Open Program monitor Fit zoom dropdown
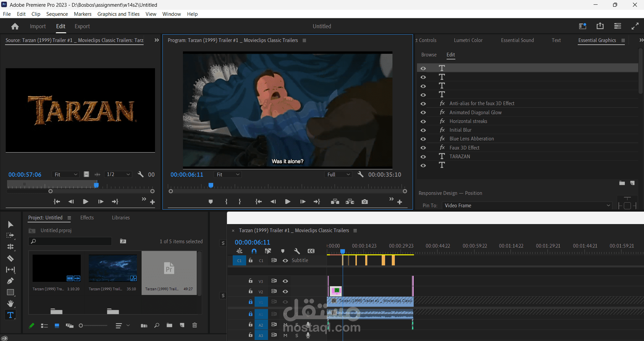 pyautogui.click(x=228, y=175)
